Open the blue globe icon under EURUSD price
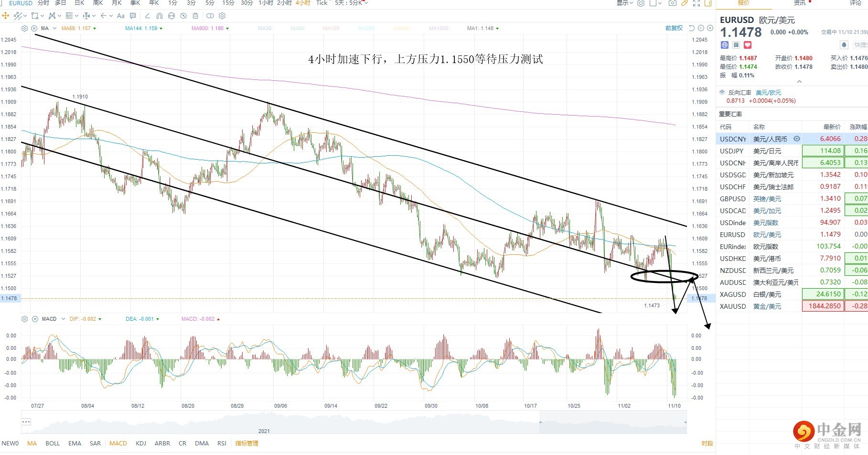 tap(725, 45)
